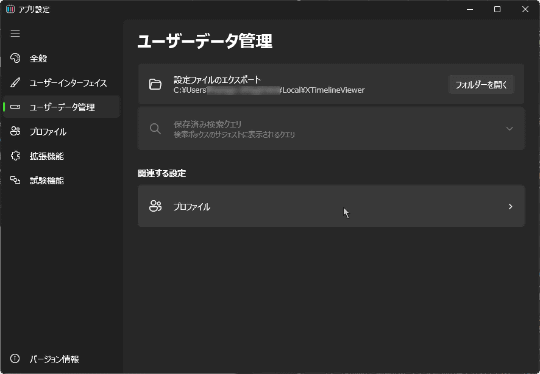540x374 pixels.
Task: Expand the 保存済み検索クエリ chevron
Action: (x=509, y=128)
